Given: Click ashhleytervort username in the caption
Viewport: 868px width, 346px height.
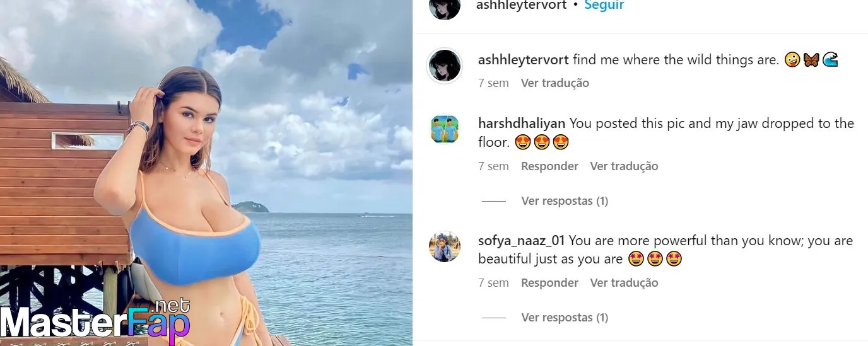Looking at the screenshot, I should pos(524,60).
